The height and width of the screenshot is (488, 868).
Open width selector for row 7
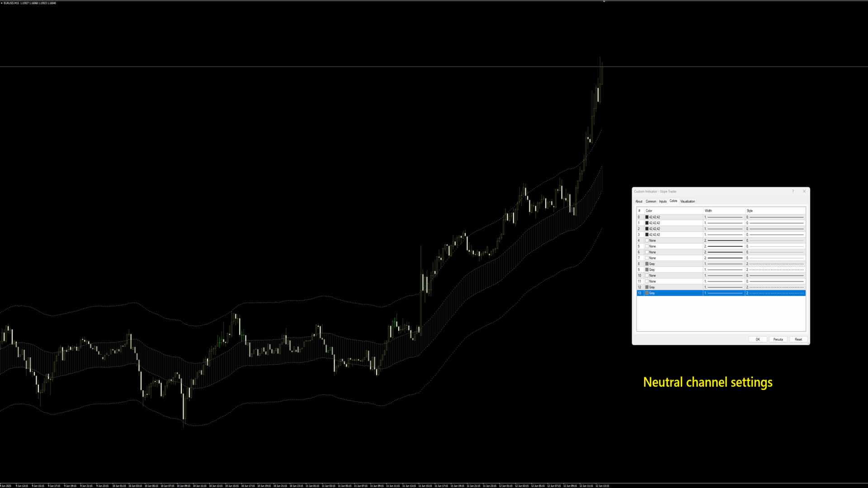click(724, 258)
